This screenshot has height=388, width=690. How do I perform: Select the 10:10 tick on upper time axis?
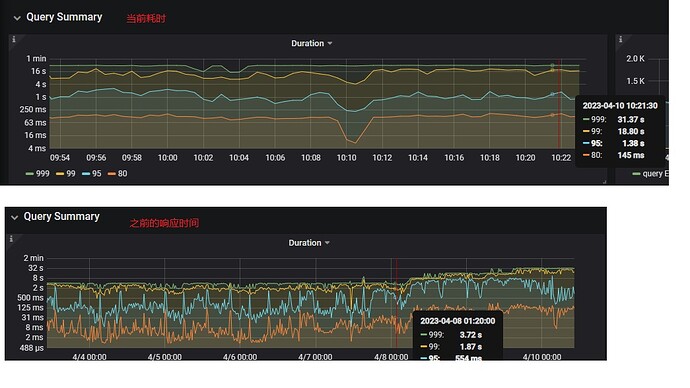346,157
